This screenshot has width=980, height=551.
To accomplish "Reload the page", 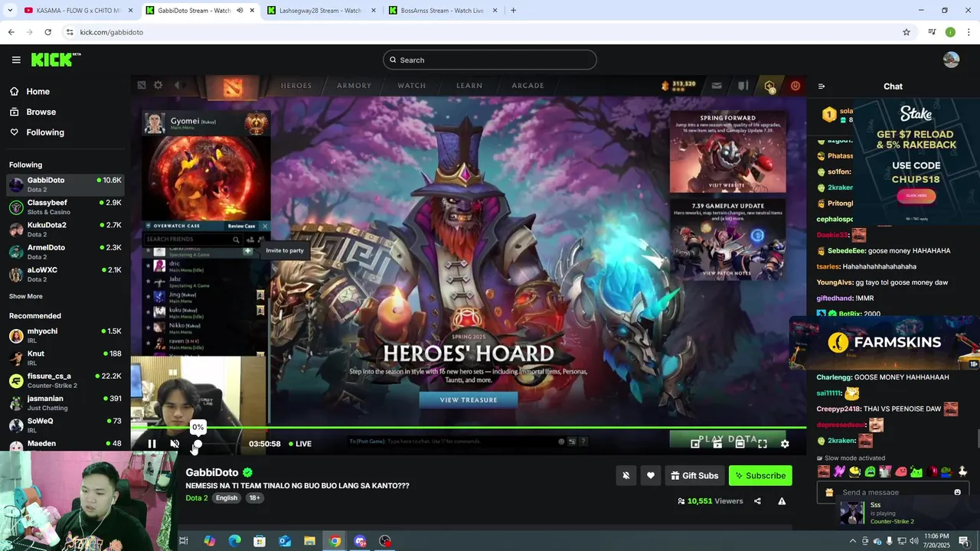I will pos(47,32).
